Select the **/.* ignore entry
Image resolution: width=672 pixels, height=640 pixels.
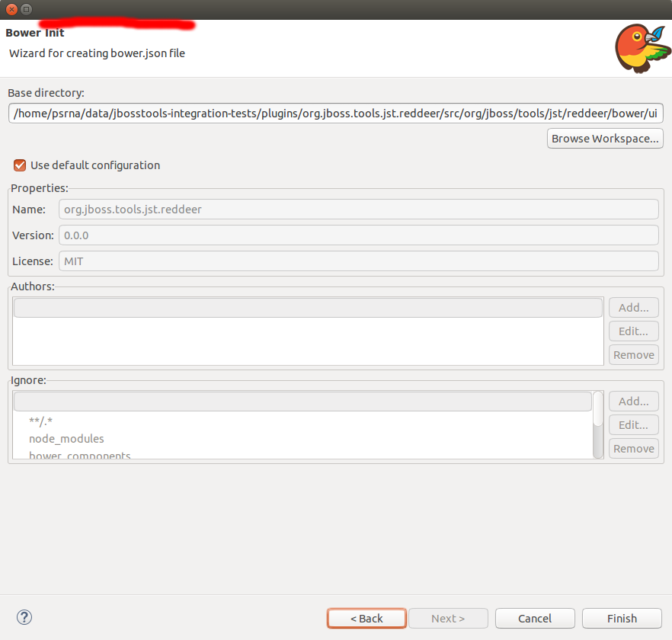(40, 421)
